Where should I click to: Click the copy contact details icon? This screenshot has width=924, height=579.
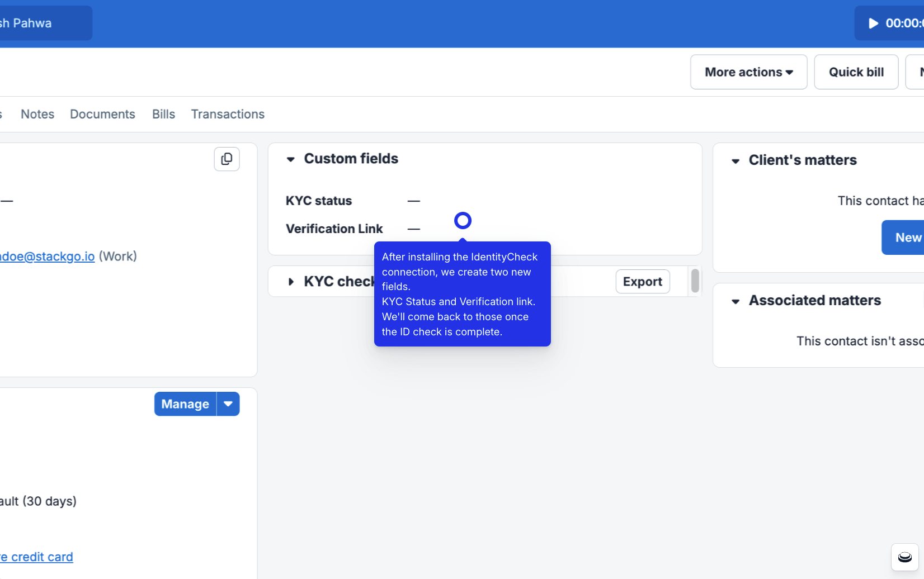click(x=227, y=159)
